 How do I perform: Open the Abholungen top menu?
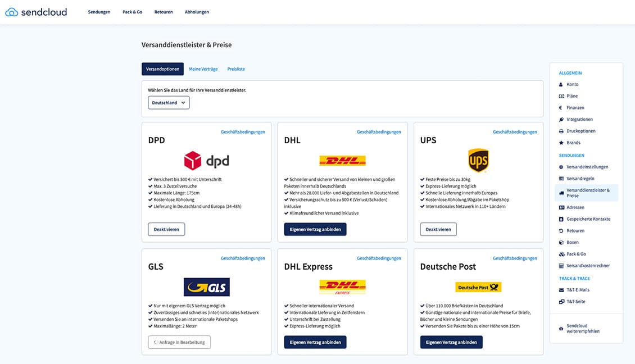(197, 12)
